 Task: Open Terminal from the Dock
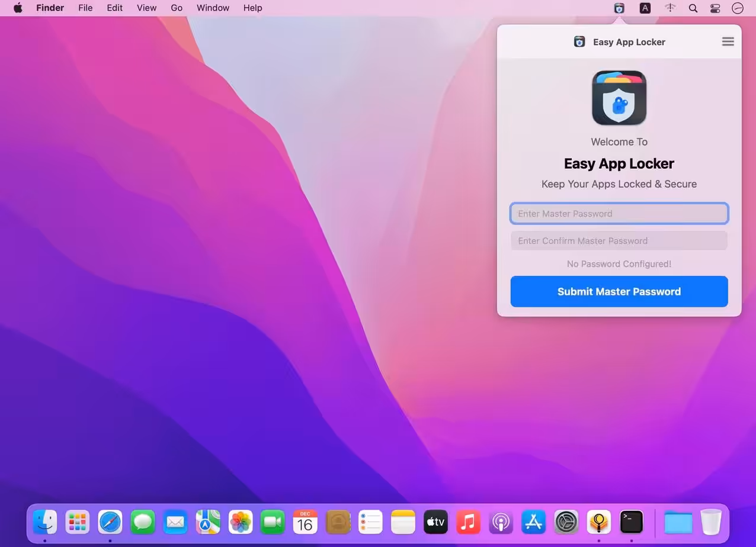(631, 522)
